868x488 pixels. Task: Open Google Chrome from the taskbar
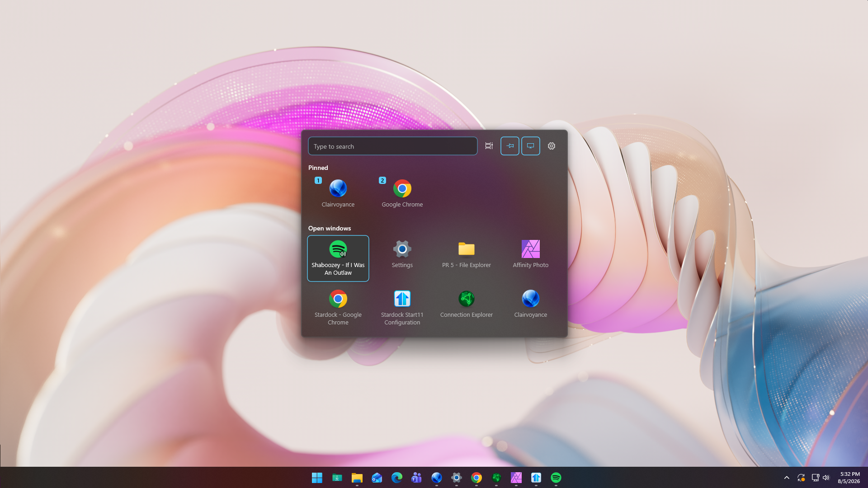click(x=476, y=478)
